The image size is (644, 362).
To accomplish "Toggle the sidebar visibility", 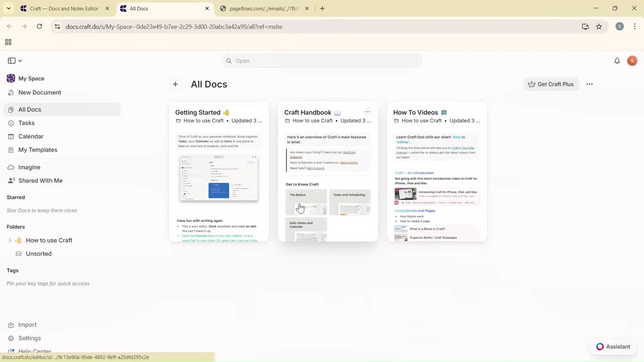I will (x=11, y=61).
